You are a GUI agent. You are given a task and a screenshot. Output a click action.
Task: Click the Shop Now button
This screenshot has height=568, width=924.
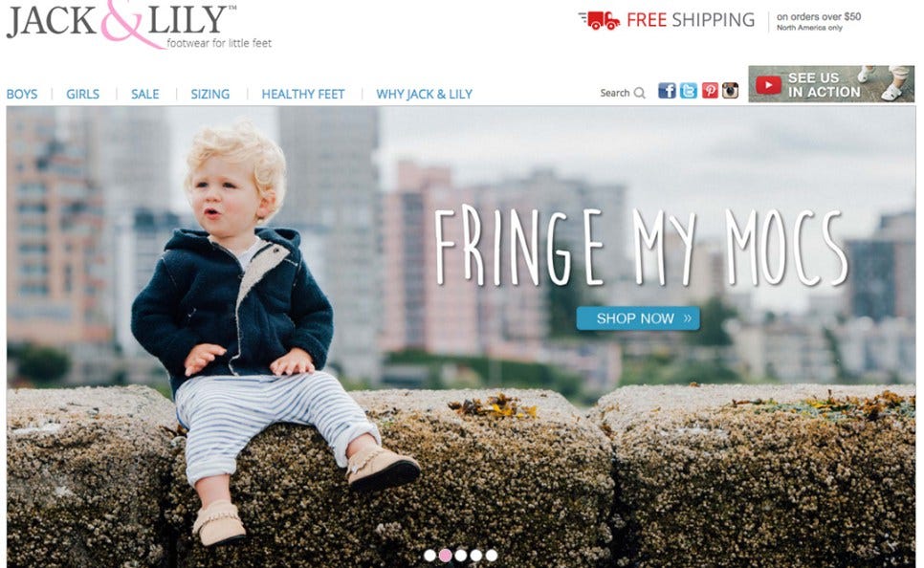pyautogui.click(x=638, y=318)
